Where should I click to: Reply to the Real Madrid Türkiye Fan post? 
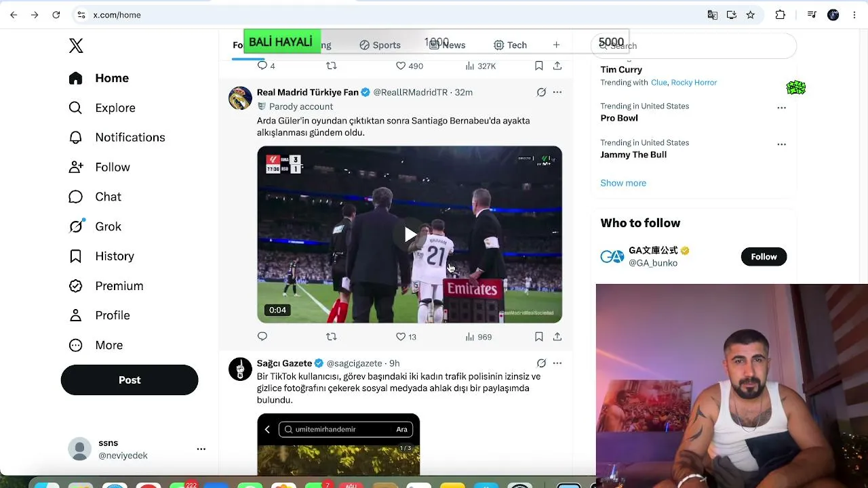pyautogui.click(x=262, y=337)
